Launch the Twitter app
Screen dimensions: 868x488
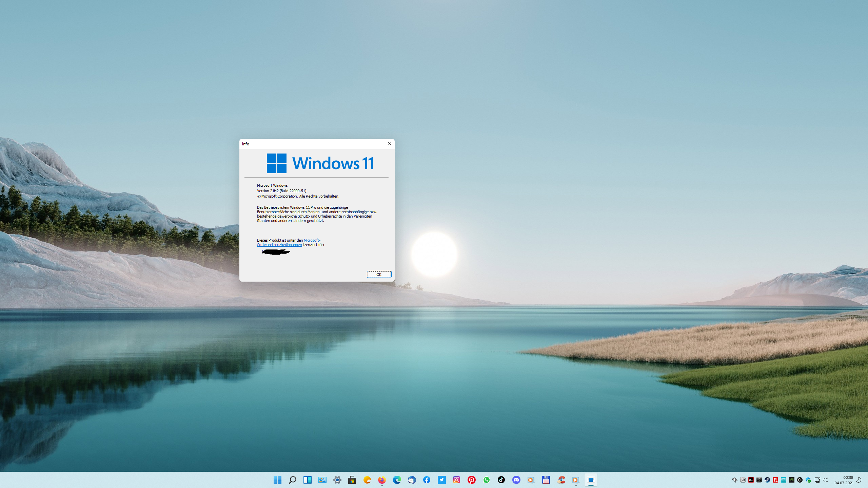(441, 480)
